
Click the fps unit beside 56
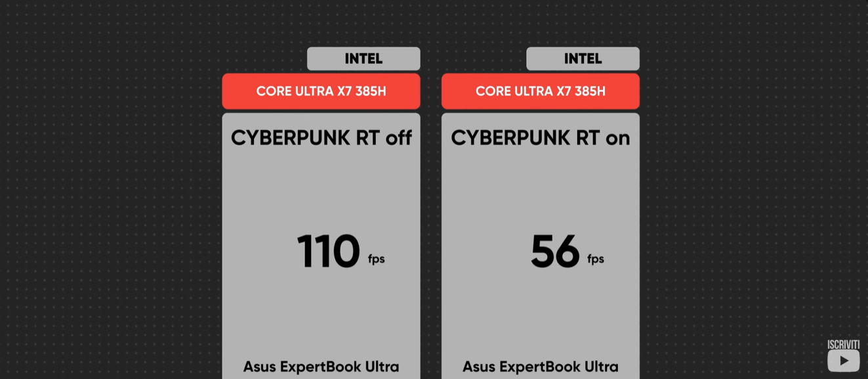596,259
